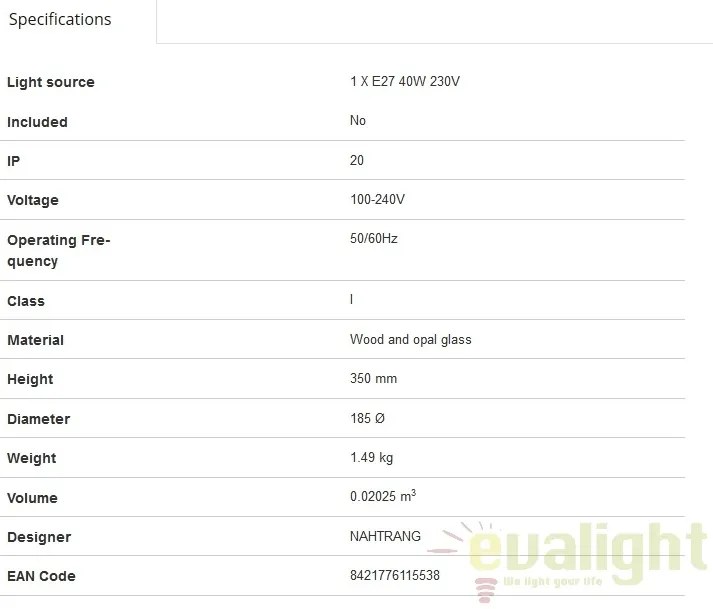Click the Operating Frequency label
This screenshot has height=609, width=713.
[x=59, y=251]
